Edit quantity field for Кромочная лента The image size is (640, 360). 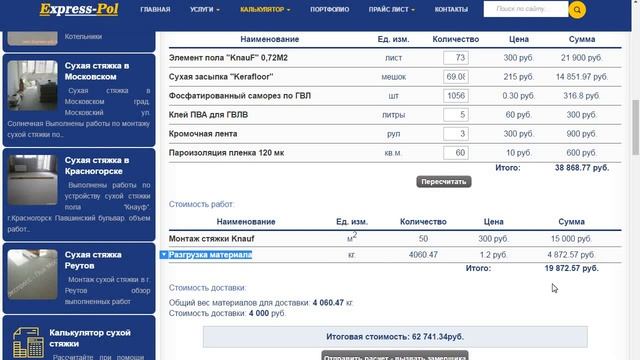456,134
